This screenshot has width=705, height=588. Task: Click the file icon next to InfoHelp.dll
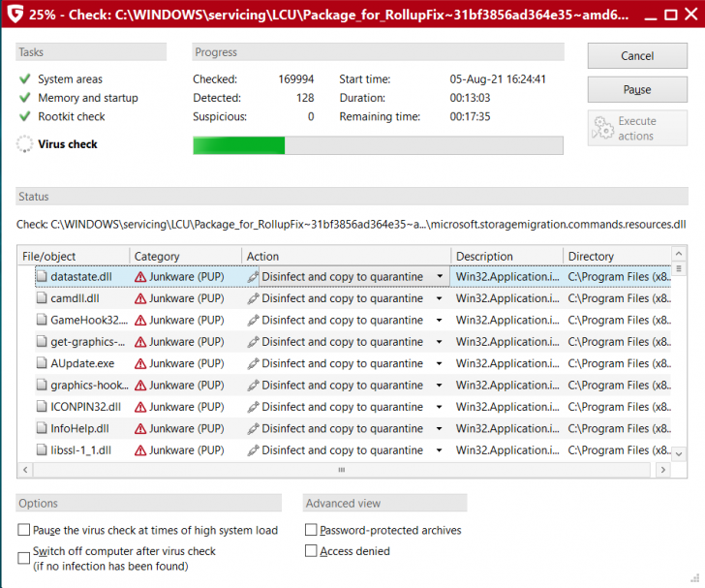(42, 428)
